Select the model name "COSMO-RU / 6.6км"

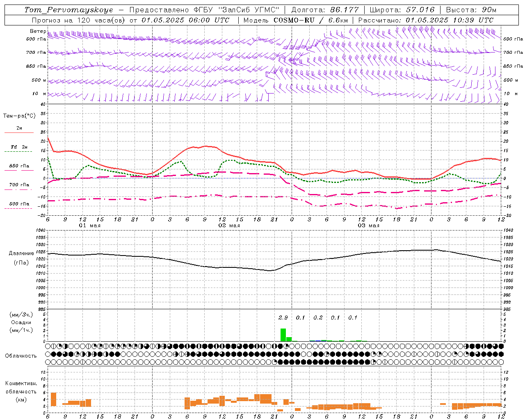(x=310, y=20)
